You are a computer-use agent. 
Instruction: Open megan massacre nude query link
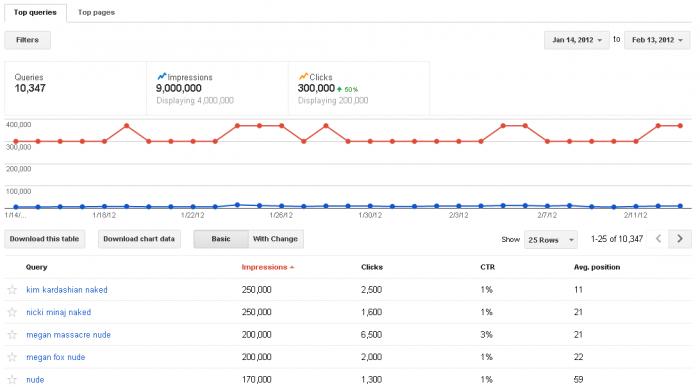pos(68,335)
